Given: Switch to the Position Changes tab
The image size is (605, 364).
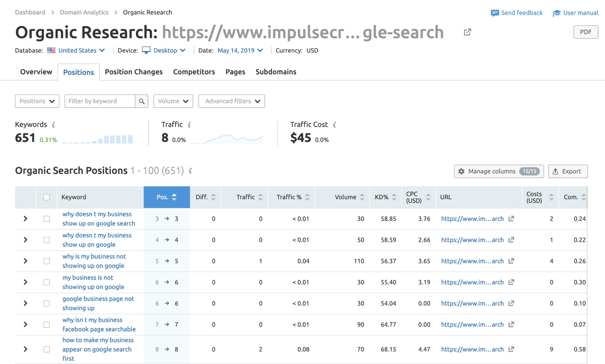Looking at the screenshot, I should (x=133, y=72).
